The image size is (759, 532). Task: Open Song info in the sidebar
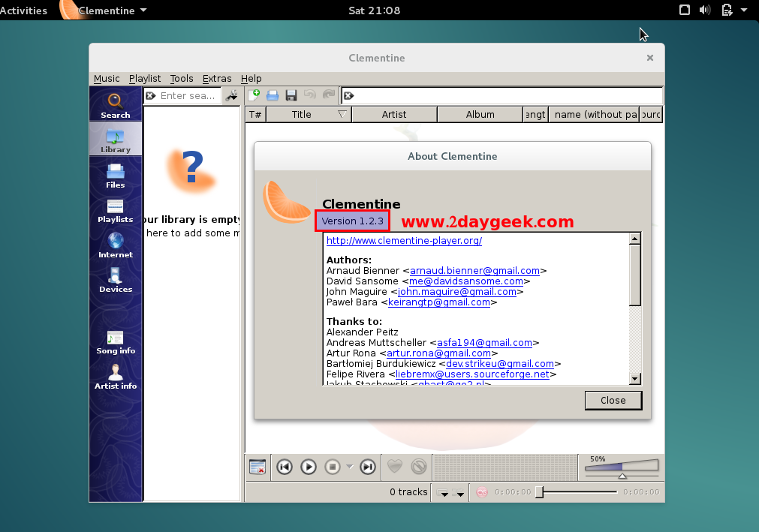coord(115,342)
